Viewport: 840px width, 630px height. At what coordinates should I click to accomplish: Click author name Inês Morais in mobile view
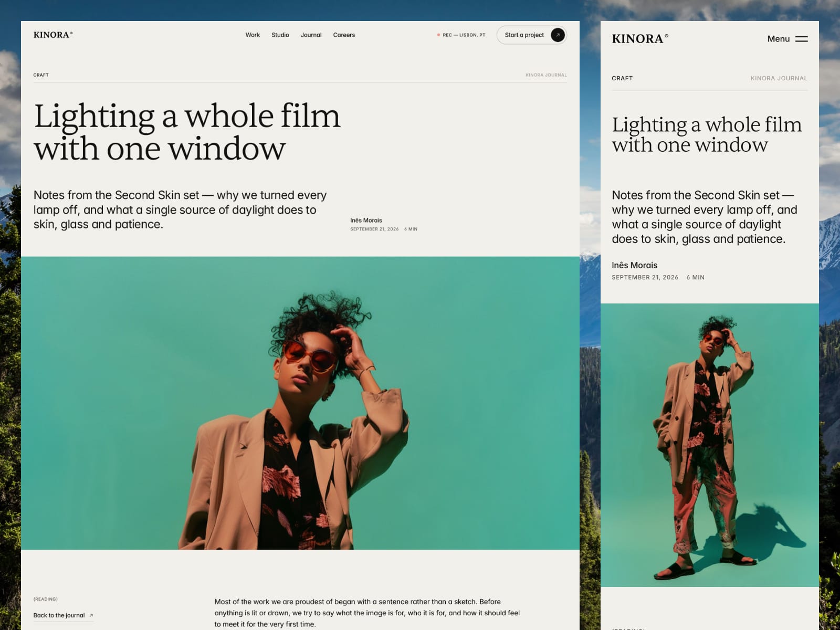tap(634, 265)
